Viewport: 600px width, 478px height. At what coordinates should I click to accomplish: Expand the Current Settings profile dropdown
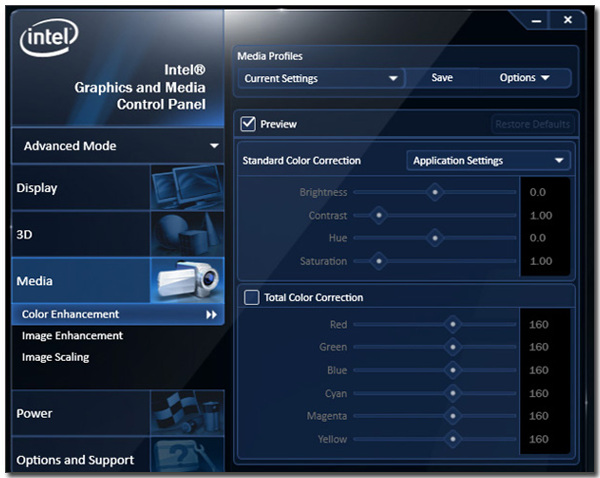point(320,78)
